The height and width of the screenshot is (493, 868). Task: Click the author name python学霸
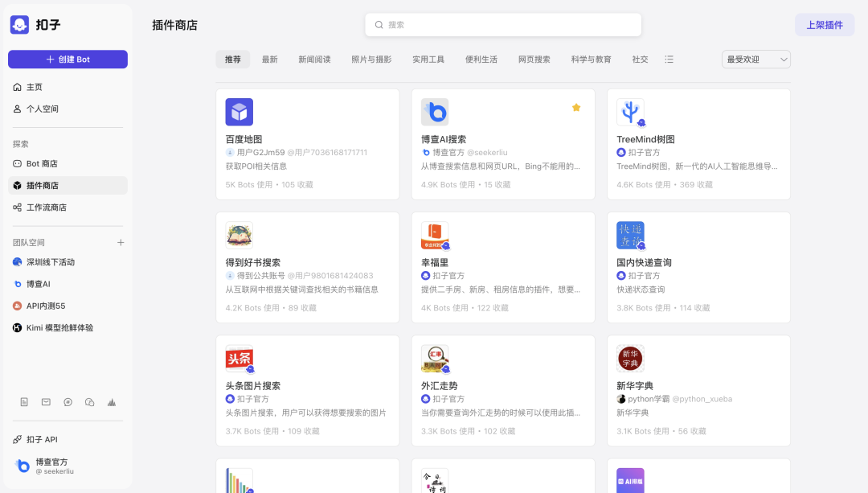click(x=649, y=399)
